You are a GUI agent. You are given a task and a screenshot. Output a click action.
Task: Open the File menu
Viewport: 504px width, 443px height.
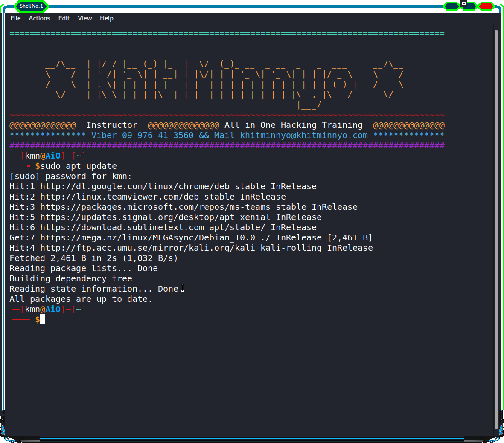coord(15,18)
